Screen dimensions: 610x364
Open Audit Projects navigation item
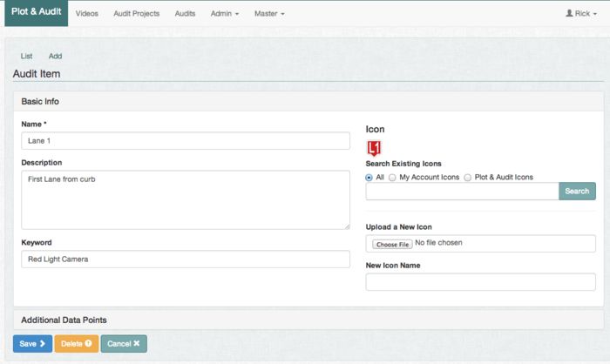coord(137,14)
